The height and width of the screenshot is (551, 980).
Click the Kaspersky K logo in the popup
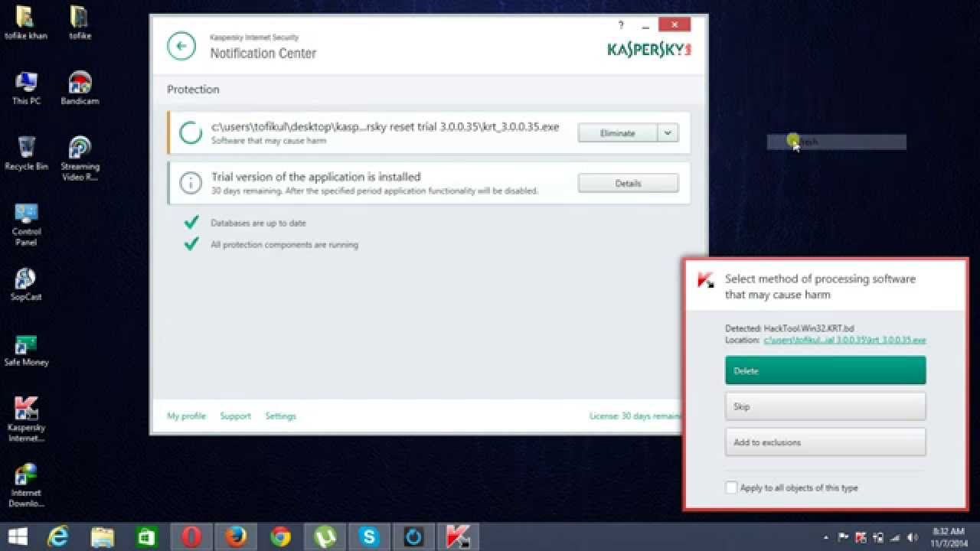(705, 280)
